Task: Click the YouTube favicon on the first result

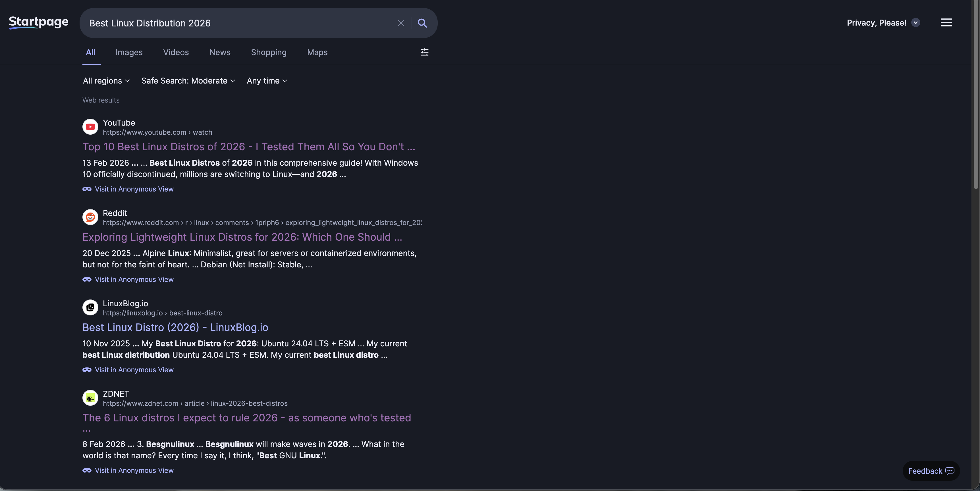Action: pyautogui.click(x=90, y=127)
